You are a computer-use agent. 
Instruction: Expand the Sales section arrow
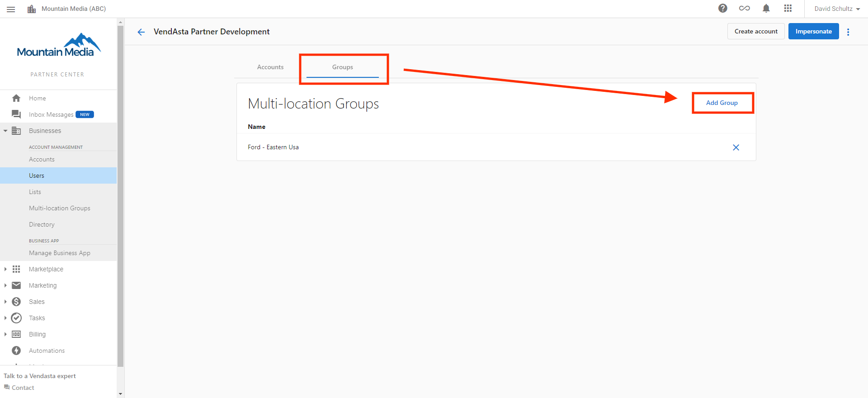5,302
